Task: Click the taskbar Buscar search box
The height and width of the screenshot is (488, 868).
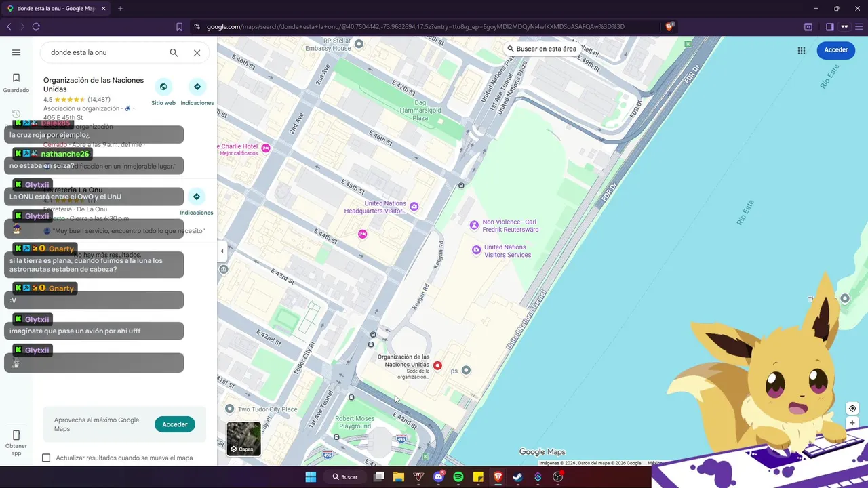Action: [x=344, y=476]
